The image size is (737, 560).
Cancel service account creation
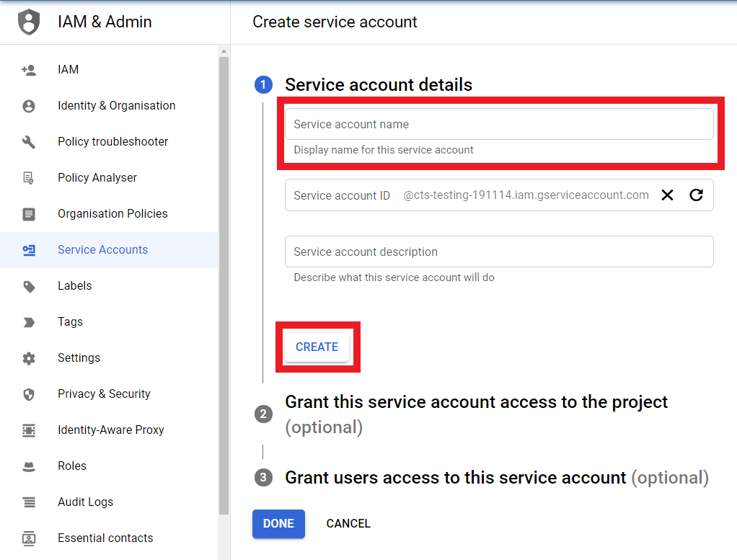coord(348,524)
